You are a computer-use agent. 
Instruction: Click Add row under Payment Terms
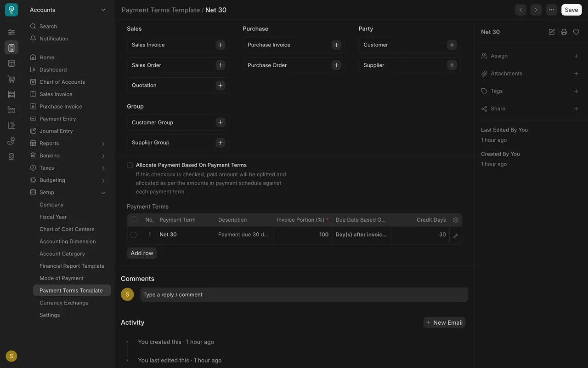pyautogui.click(x=142, y=253)
